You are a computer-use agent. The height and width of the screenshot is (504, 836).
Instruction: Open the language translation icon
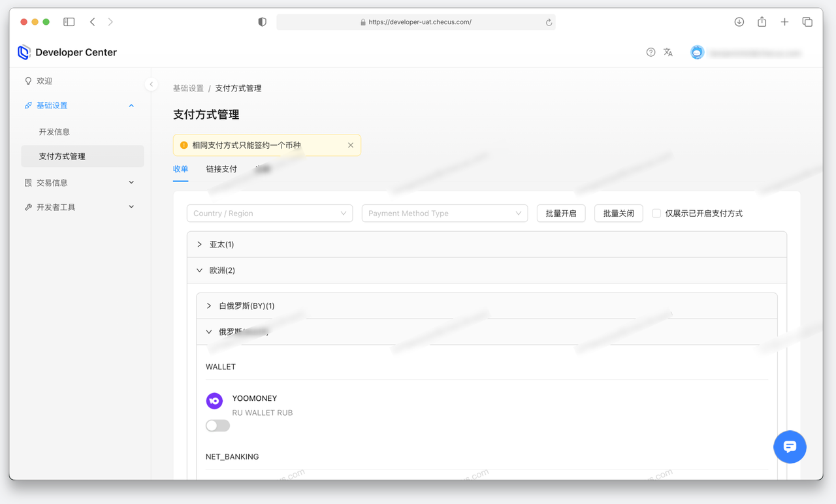coord(668,52)
